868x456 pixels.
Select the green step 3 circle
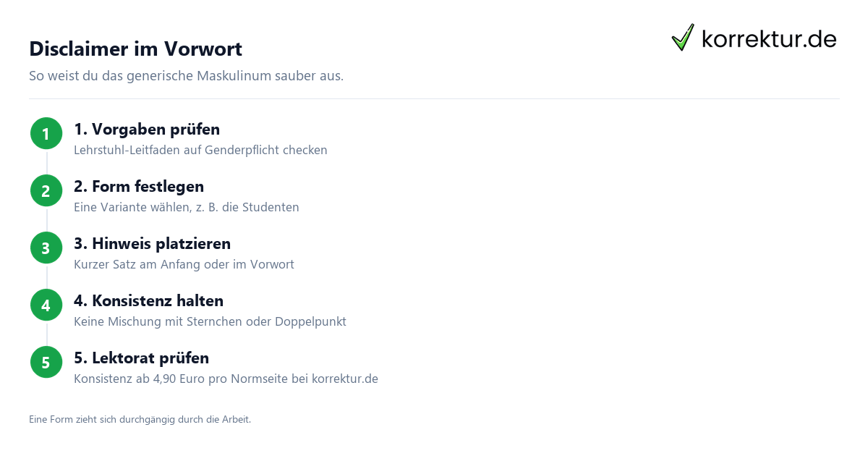pos(46,248)
